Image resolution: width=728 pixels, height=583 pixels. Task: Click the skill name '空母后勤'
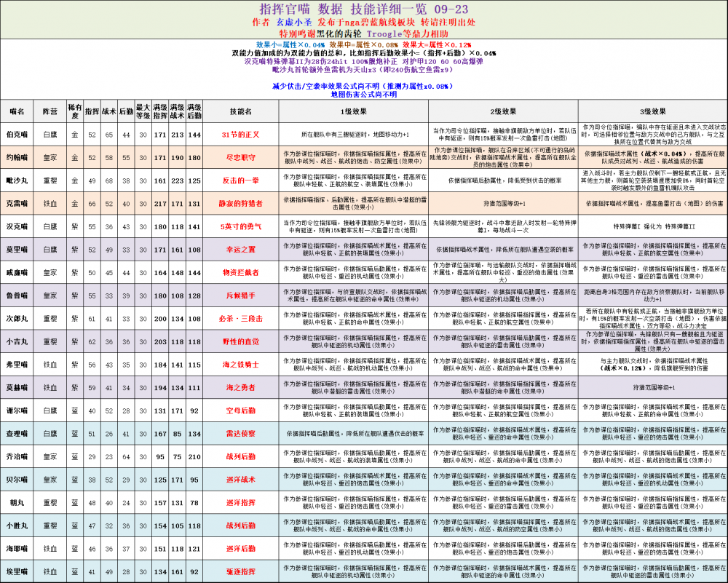[x=240, y=411]
